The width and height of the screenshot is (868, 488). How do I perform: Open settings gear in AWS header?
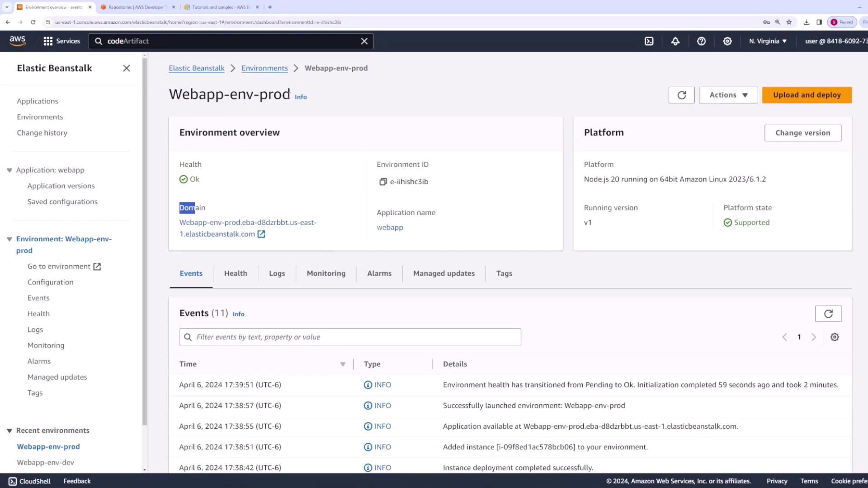tap(727, 41)
